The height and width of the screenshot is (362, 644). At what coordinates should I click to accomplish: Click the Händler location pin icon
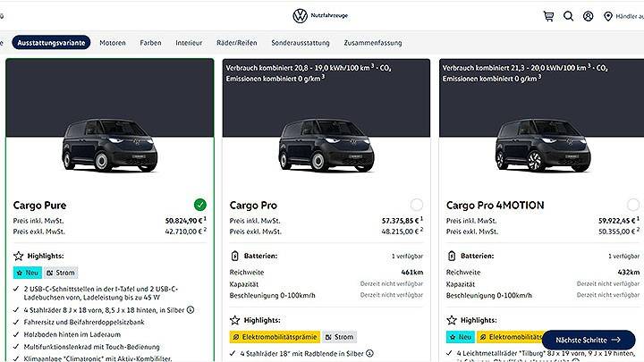tap(608, 16)
